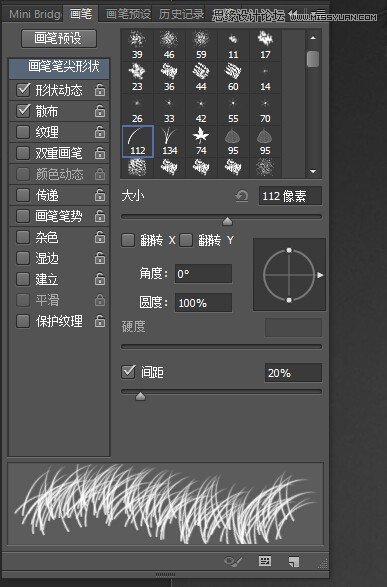Click the angle and roundness dial

point(289,275)
